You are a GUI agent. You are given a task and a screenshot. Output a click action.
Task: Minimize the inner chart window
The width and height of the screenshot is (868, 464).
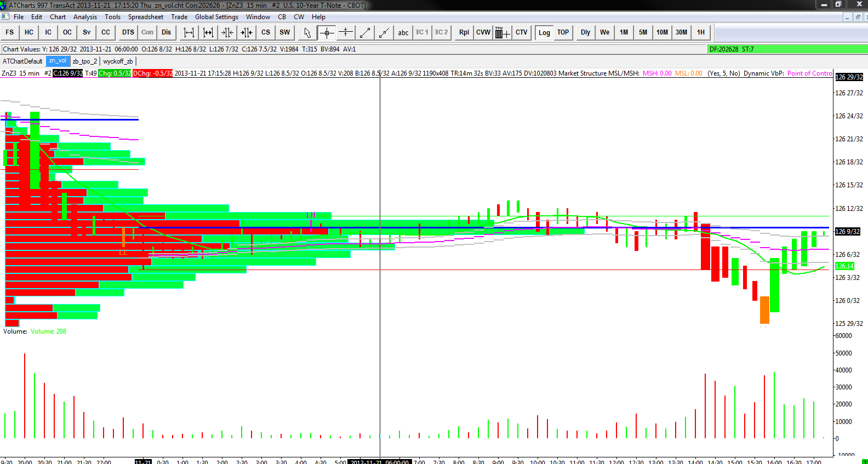tap(847, 17)
